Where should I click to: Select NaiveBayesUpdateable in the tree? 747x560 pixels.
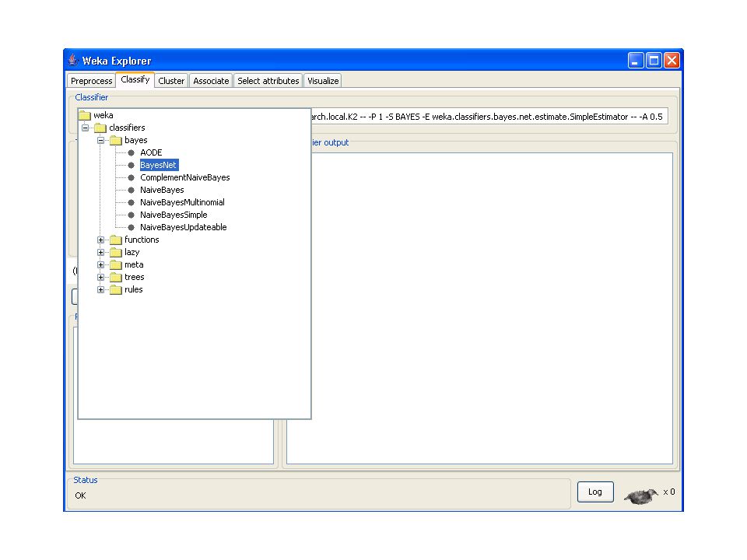pyautogui.click(x=184, y=227)
